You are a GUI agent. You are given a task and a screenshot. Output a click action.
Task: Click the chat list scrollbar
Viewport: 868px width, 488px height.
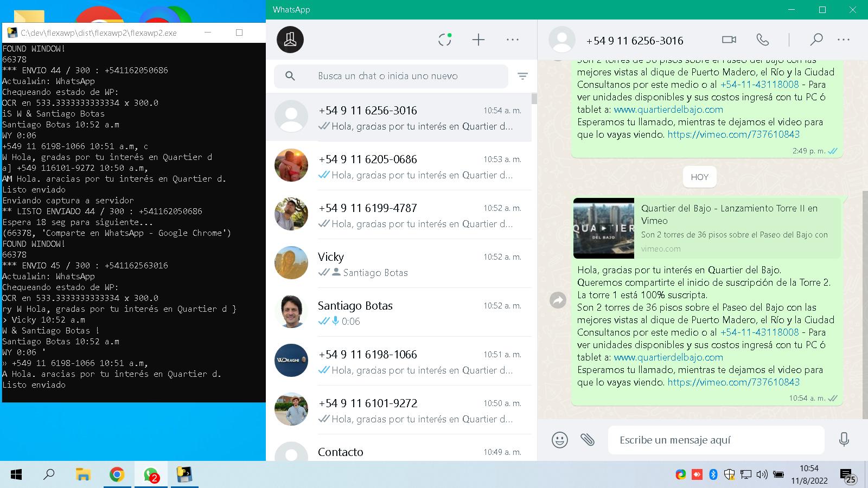(x=534, y=99)
